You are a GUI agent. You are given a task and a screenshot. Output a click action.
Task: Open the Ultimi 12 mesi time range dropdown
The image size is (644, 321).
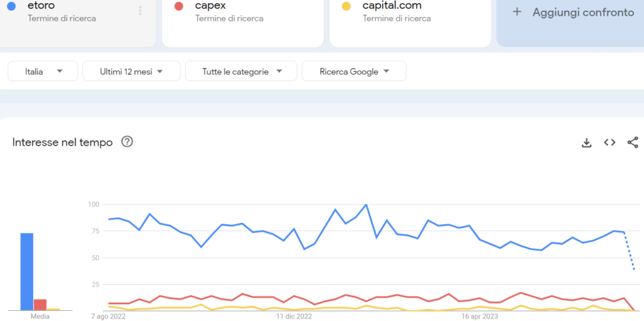pyautogui.click(x=131, y=72)
